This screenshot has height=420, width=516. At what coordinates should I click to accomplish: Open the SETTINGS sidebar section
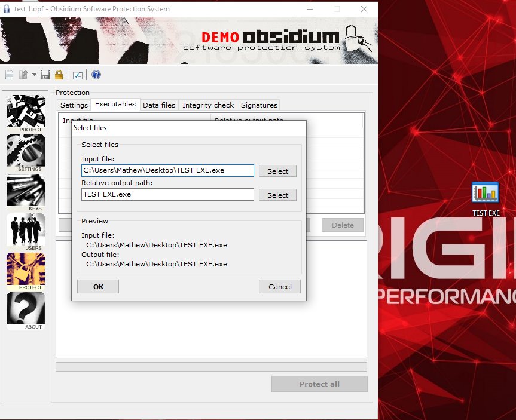point(26,153)
